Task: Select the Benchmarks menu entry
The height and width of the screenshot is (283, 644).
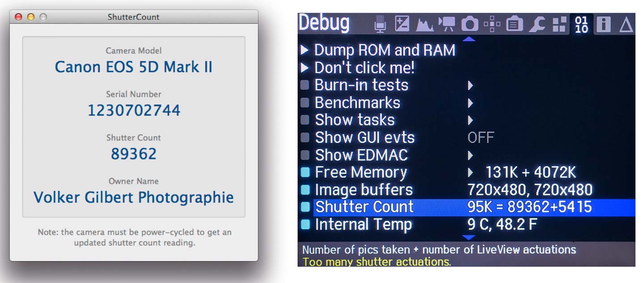Action: (357, 103)
